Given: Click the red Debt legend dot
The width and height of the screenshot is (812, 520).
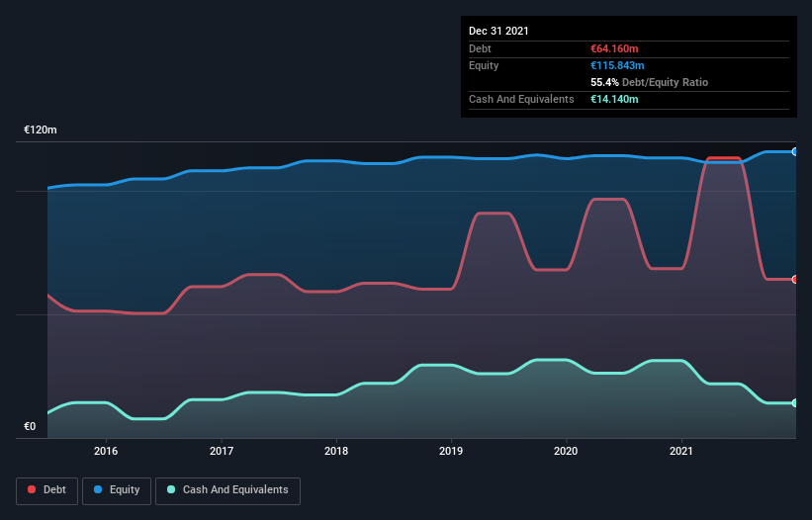Looking at the screenshot, I should (32, 489).
